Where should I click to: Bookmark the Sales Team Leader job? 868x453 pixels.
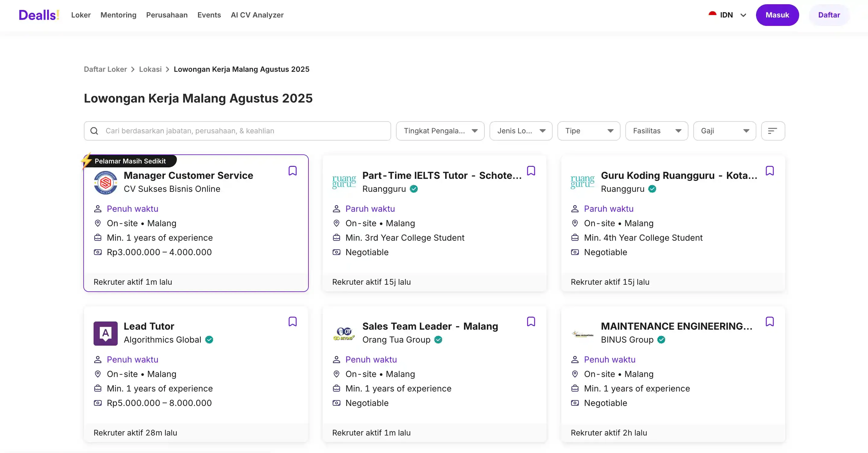pos(531,322)
